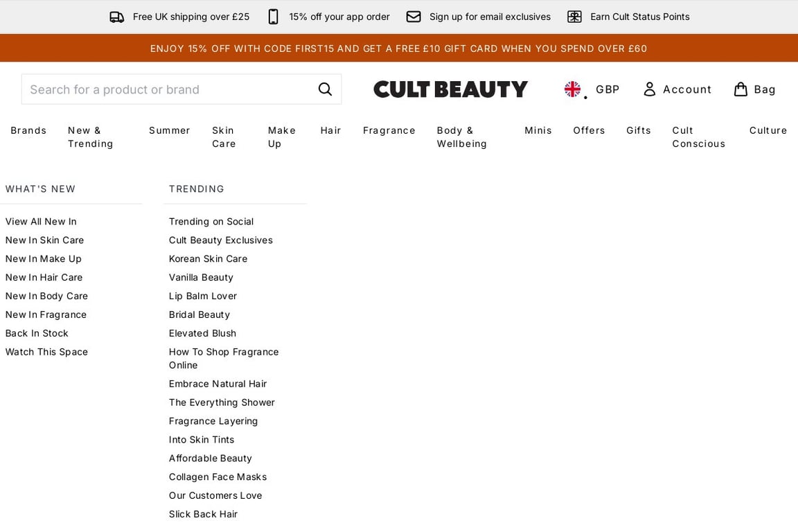This screenshot has height=532, width=798.
Task: Open New In Hair Care
Action: [44, 278]
